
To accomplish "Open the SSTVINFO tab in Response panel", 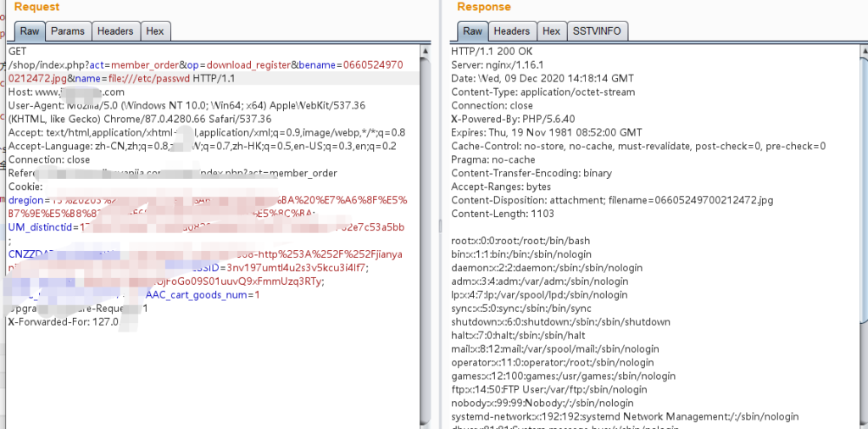I will click(598, 31).
